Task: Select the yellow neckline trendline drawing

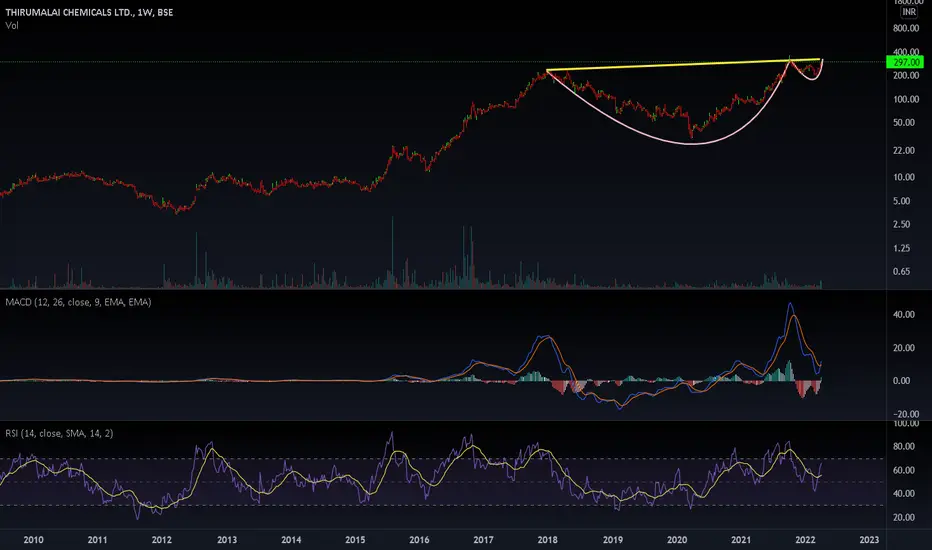Action: click(x=684, y=65)
